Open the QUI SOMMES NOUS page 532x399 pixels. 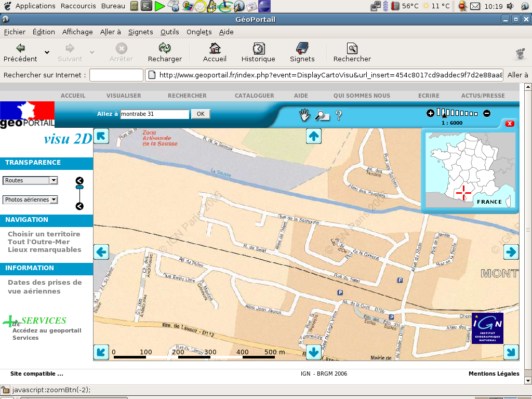click(x=362, y=96)
